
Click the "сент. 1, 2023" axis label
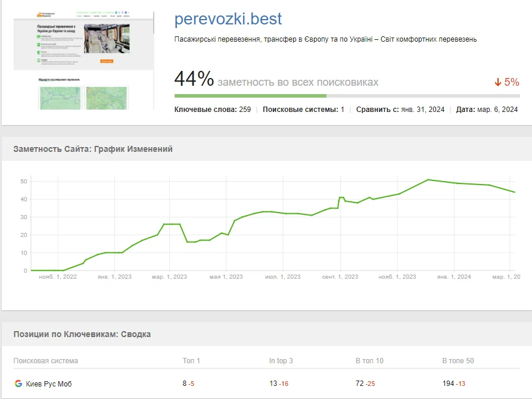pos(340,277)
